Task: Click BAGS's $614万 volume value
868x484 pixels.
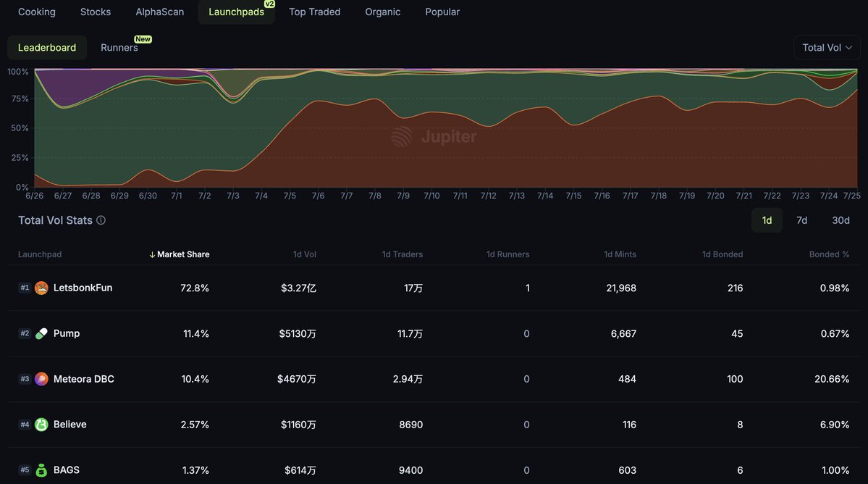Action: [300, 470]
